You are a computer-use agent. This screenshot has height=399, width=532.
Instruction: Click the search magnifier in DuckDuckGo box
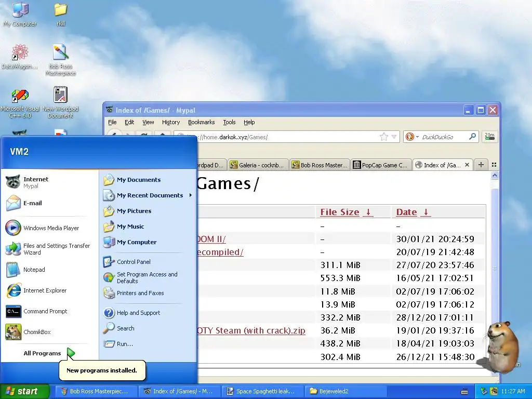click(x=472, y=137)
